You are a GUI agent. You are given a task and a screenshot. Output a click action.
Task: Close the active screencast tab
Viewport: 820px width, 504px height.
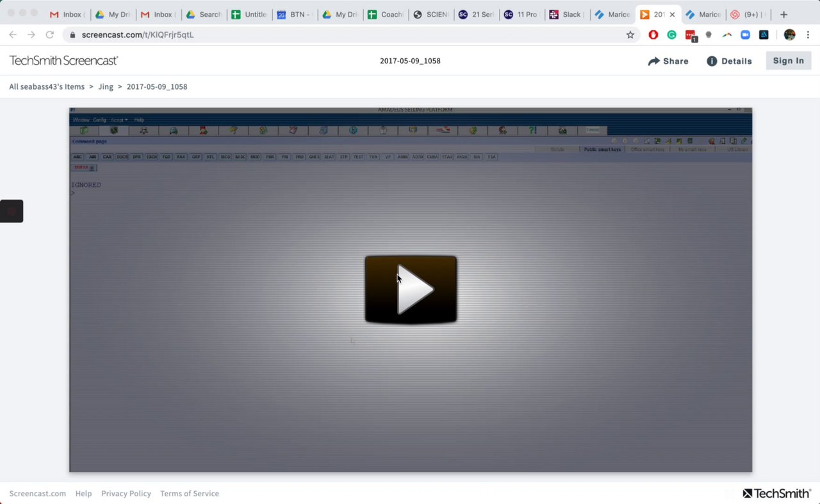coord(672,14)
